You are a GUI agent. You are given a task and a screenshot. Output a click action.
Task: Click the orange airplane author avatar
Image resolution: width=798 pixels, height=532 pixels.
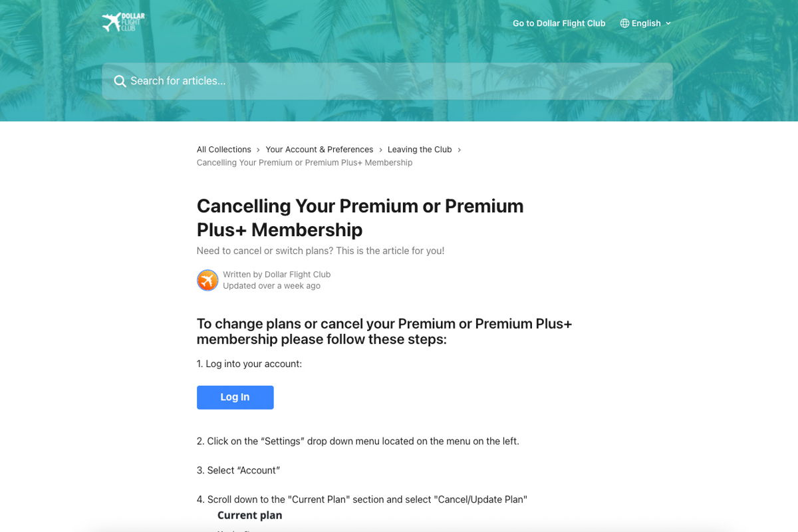(x=207, y=280)
